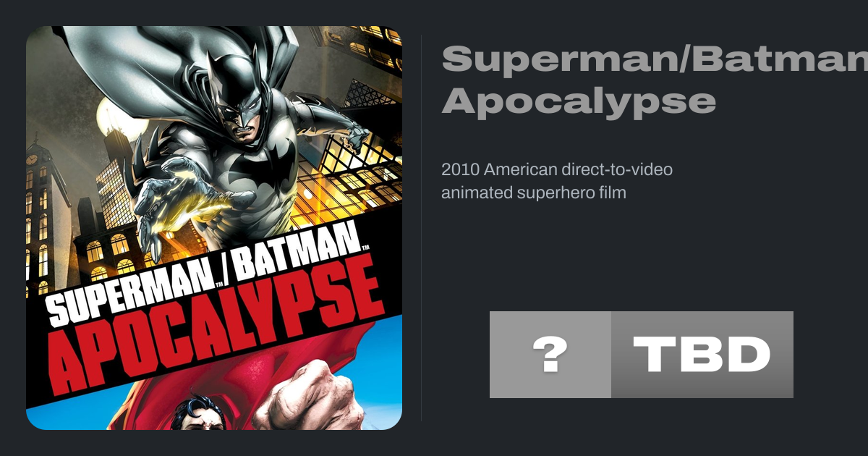The image size is (868, 456).
Task: Select the 2010 direct-to-video film description text
Action: 557,182
